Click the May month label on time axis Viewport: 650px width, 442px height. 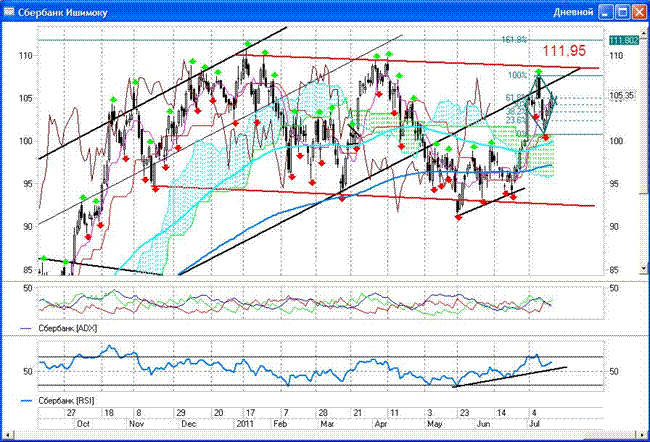[x=434, y=424]
